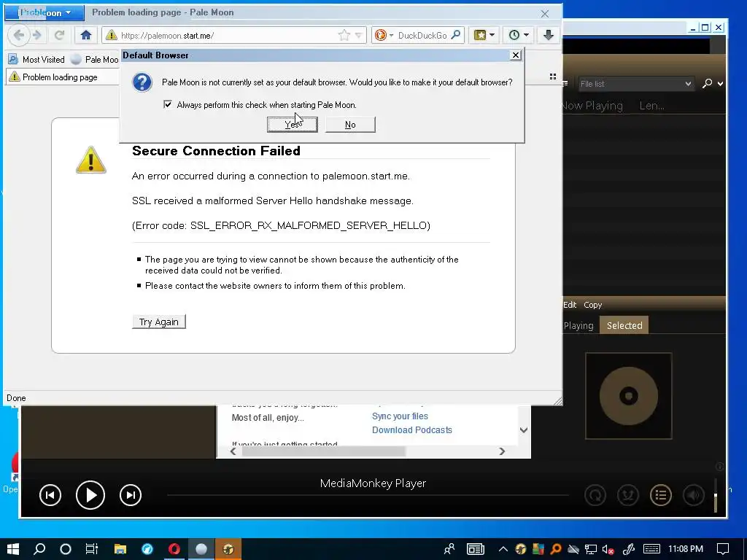The image size is (747, 560).
Task: Click the Now Playing column header
Action: [x=591, y=105]
